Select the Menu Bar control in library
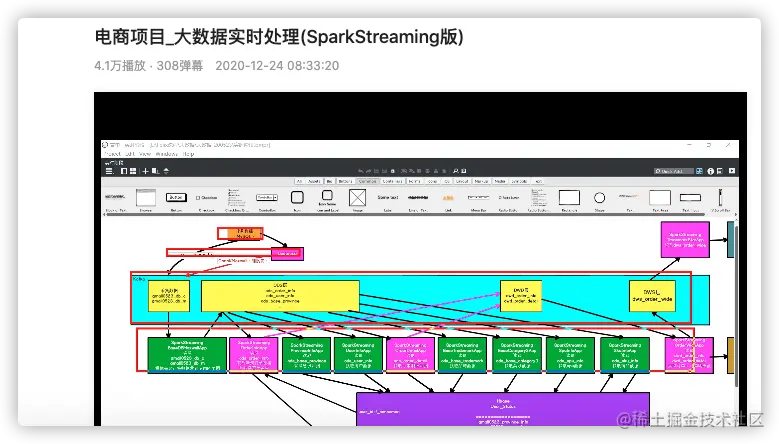 [x=478, y=200]
